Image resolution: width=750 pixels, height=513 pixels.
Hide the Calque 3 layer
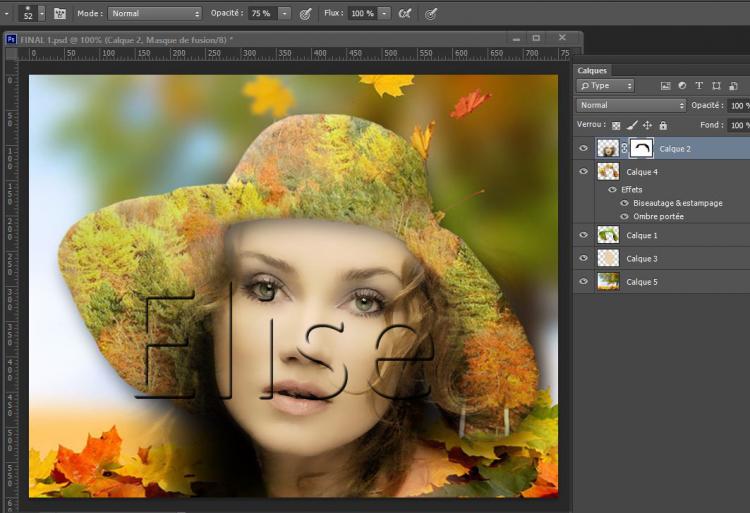tap(584, 258)
